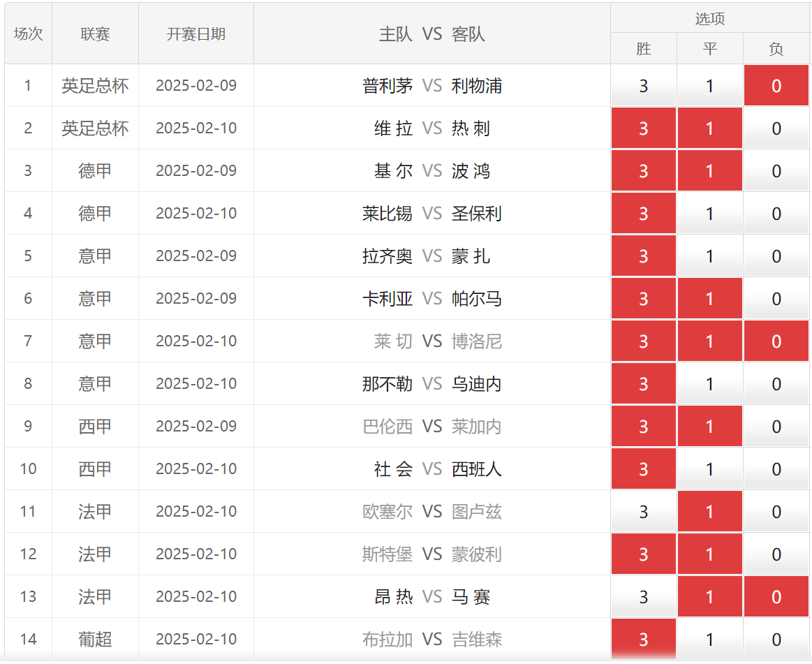Viewport: 812px width, 664px height.
Task: Toggle draw option 1 for 巴伦西 VS 莱加内
Action: 709,426
